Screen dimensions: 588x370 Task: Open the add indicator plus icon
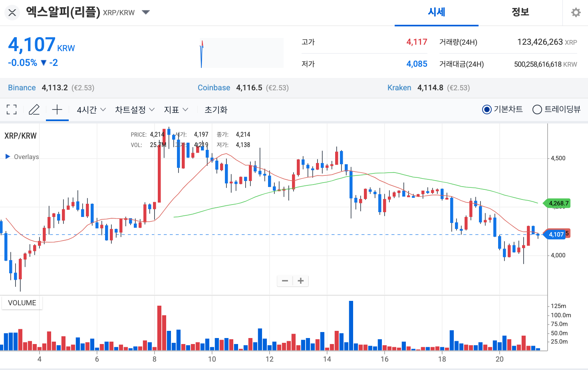click(x=57, y=109)
